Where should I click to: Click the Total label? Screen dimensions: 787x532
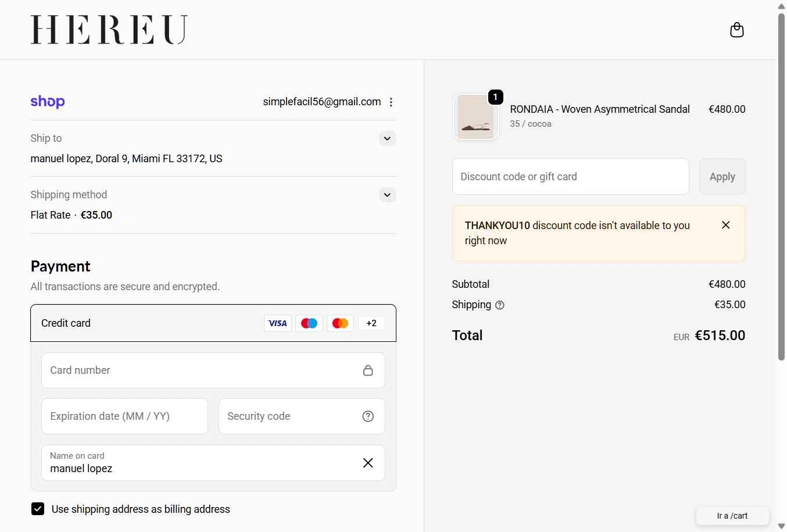coord(467,335)
